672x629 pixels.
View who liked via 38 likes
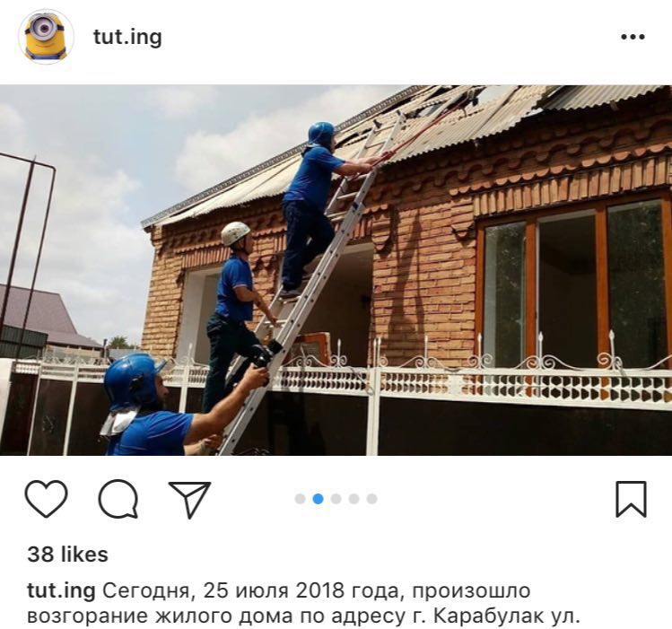pyautogui.click(x=67, y=554)
